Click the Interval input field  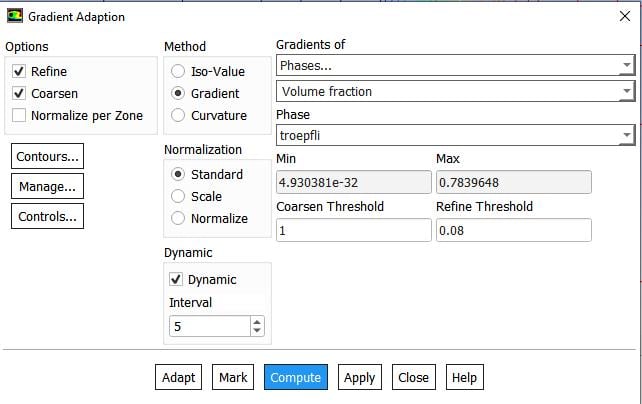(210, 326)
